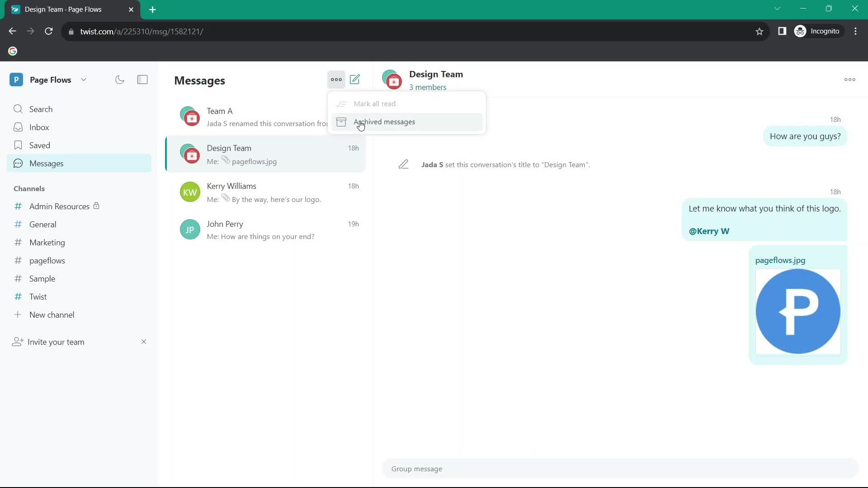Viewport: 868px width, 488px height.
Task: Select the Admin Resources locked channel
Action: point(59,206)
